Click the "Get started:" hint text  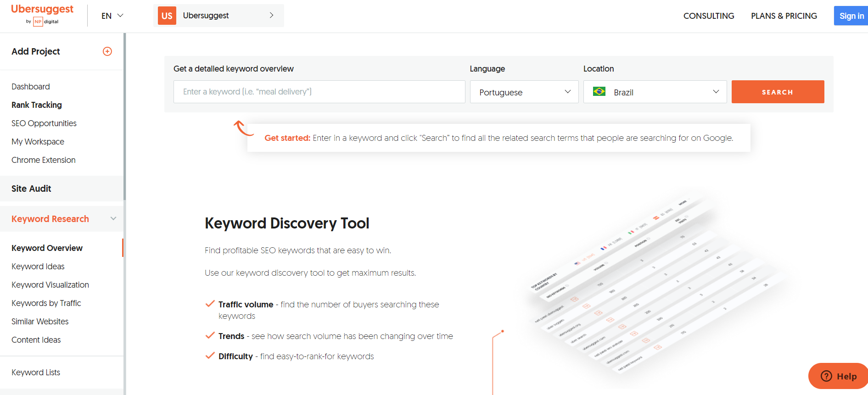[287, 138]
